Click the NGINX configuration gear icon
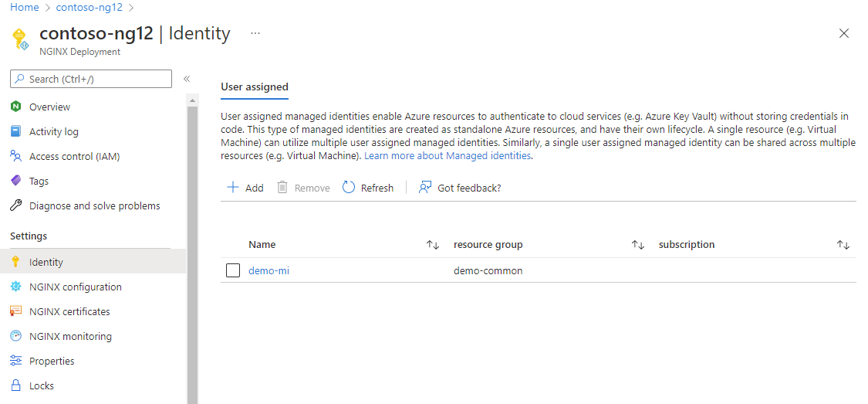Viewport: 868px width, 404px height. (x=16, y=287)
